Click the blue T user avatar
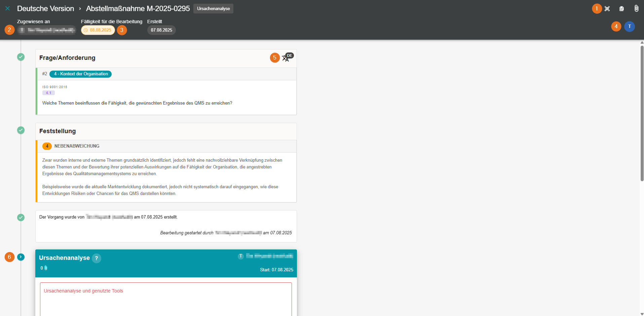Viewport: 644px width, 316px height. tap(629, 27)
